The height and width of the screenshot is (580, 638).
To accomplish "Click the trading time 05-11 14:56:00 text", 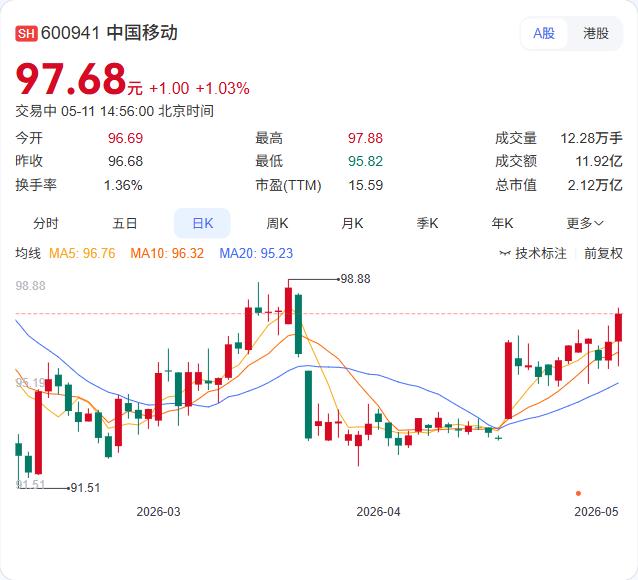I will point(107,111).
